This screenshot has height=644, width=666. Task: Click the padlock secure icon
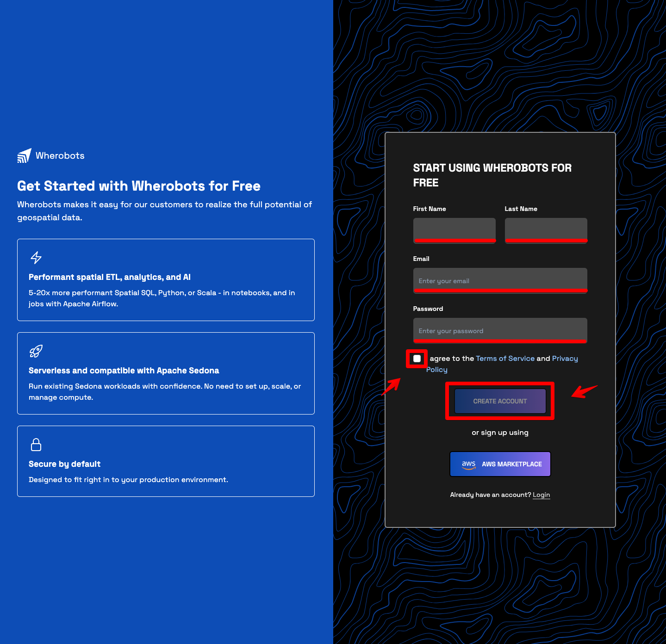pos(36,445)
